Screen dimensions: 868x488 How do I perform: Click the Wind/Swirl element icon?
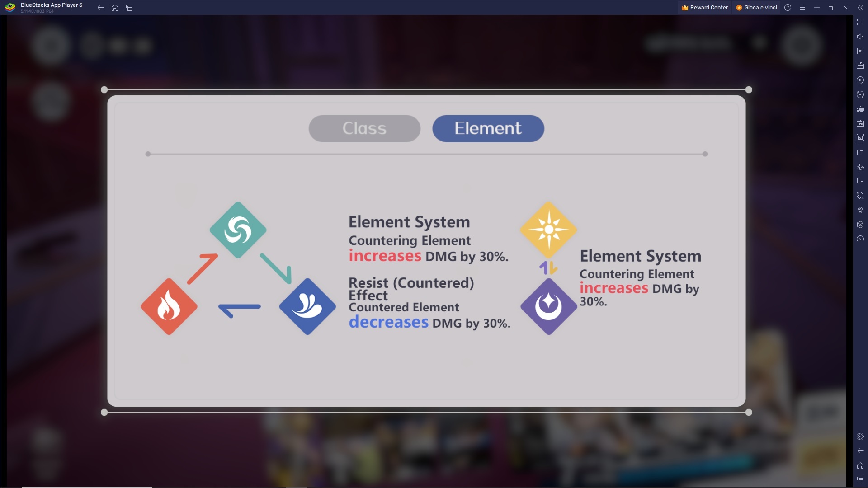pos(238,230)
